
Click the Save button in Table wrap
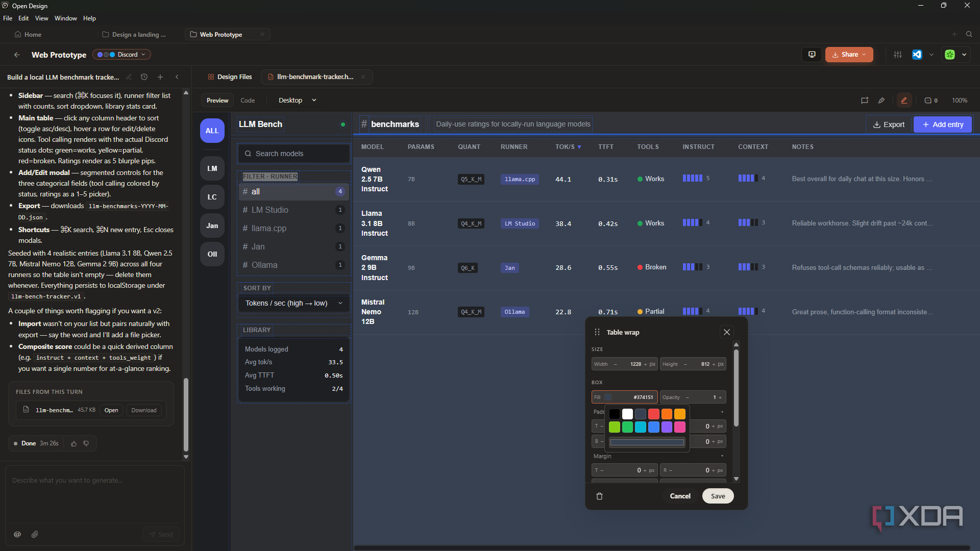(718, 496)
